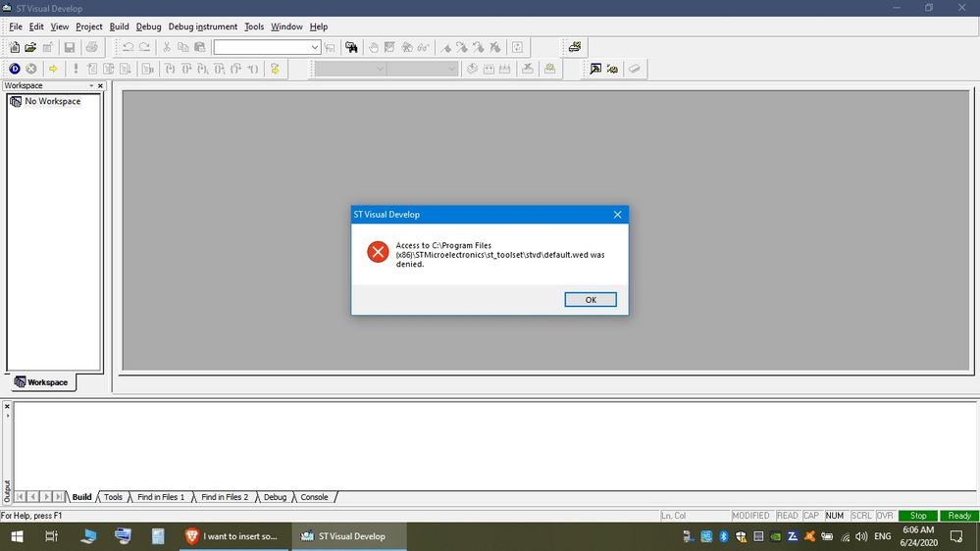Switch to the Tools output tab
The image size is (980, 551).
tap(113, 497)
